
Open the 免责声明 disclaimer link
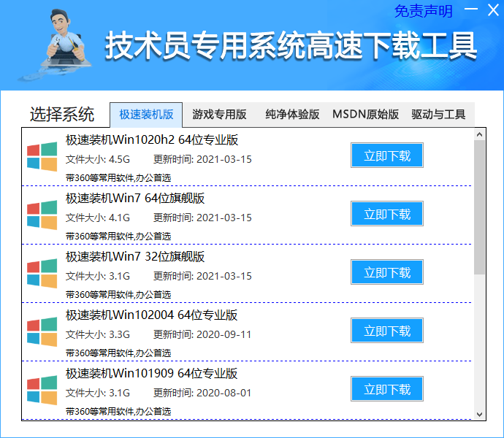[424, 11]
